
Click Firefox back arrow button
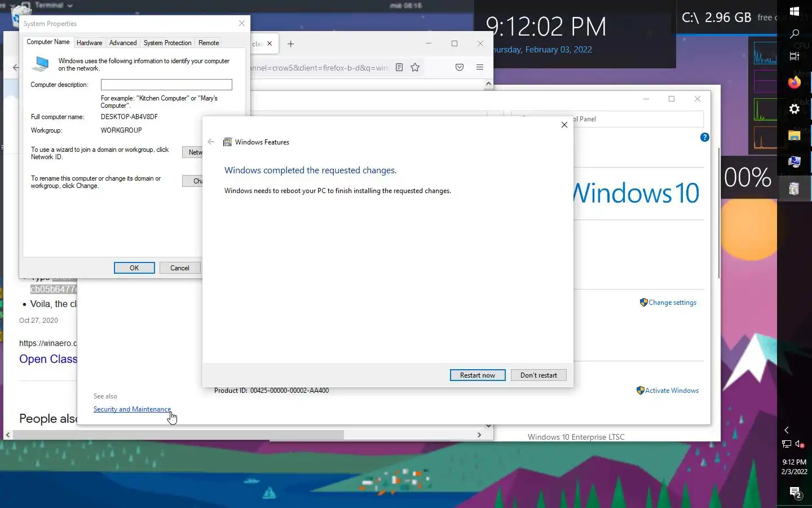click(16, 67)
